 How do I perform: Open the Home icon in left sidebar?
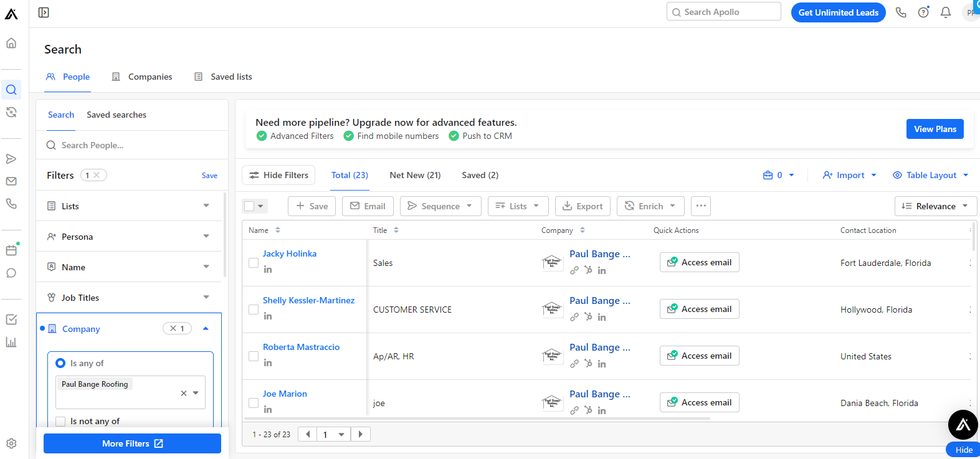[x=11, y=43]
